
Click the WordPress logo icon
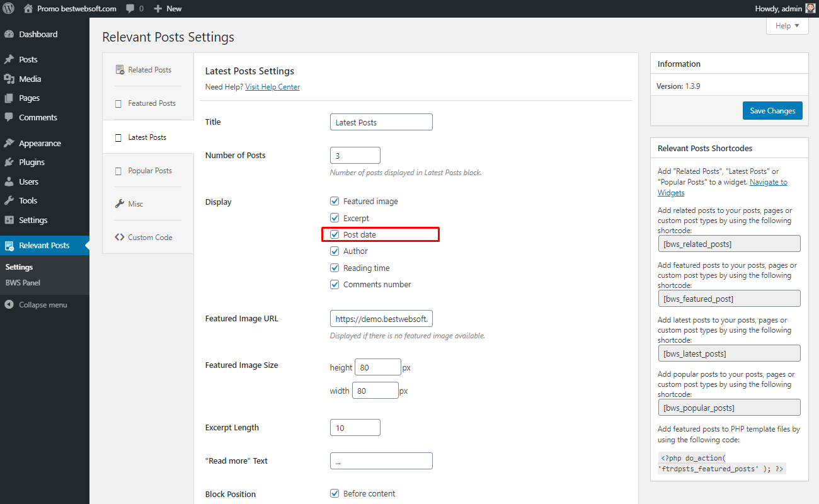pos(9,9)
